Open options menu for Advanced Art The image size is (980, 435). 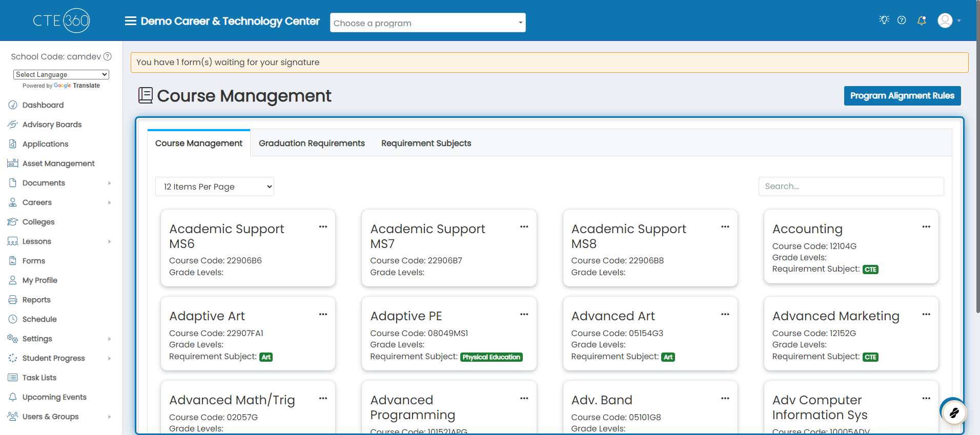[725, 314]
